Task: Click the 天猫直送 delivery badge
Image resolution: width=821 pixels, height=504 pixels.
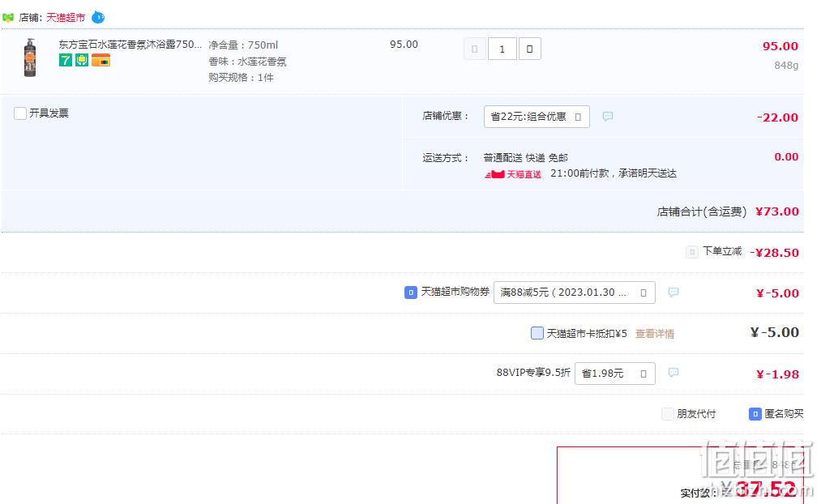Action: pos(513,173)
